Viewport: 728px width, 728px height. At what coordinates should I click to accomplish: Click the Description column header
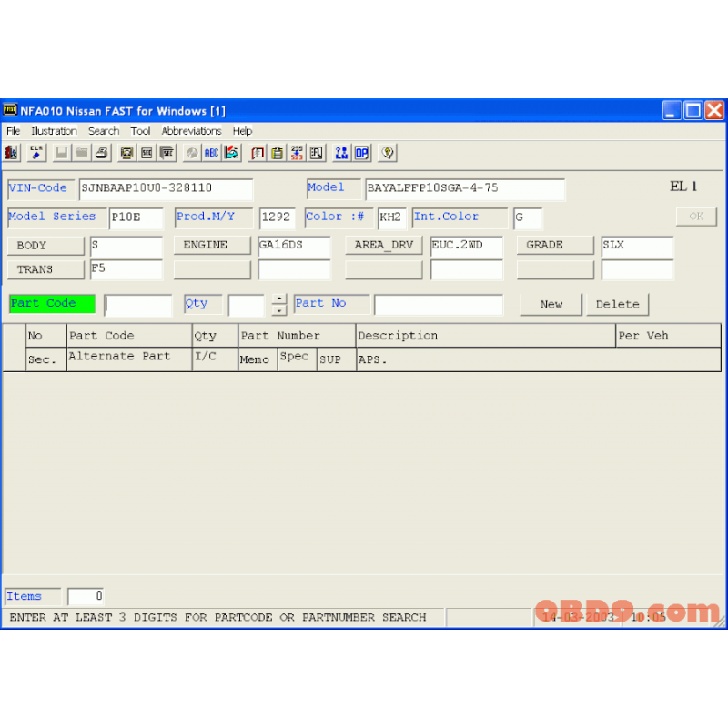(x=486, y=336)
